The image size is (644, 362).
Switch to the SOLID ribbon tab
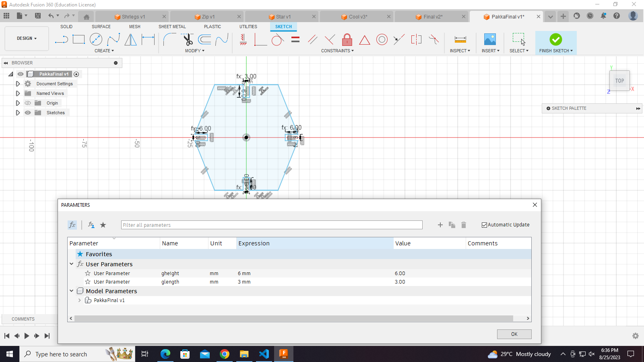66,27
